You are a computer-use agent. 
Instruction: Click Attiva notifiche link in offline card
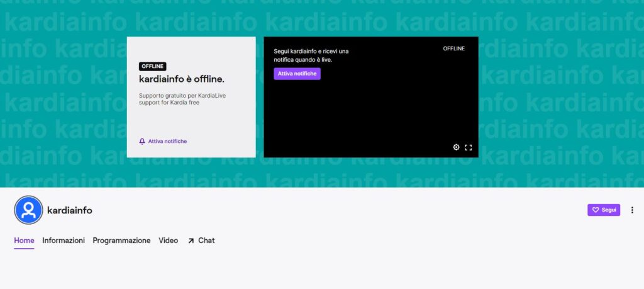[x=167, y=141]
